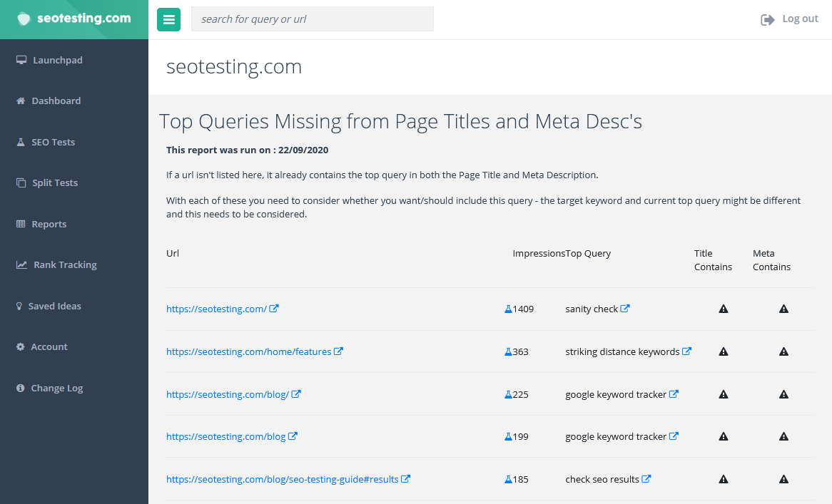The width and height of the screenshot is (832, 504).
Task: Click the 'check seo results' query text
Action: point(602,479)
